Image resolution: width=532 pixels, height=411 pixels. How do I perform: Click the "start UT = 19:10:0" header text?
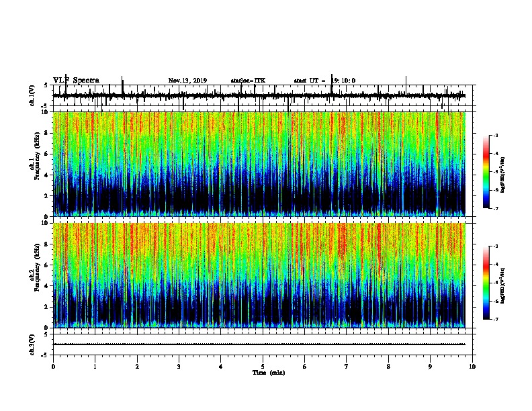pos(324,81)
